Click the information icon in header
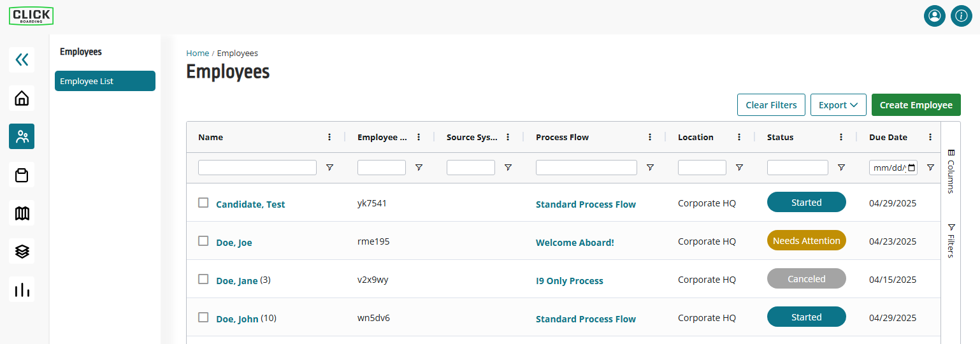Viewport: 980px width, 344px height. tap(962, 16)
